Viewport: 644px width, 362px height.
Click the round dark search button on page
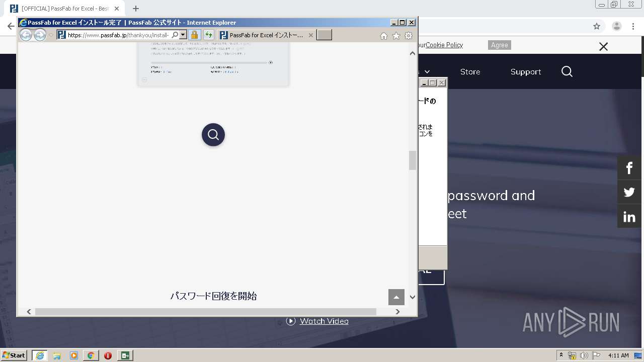click(213, 135)
